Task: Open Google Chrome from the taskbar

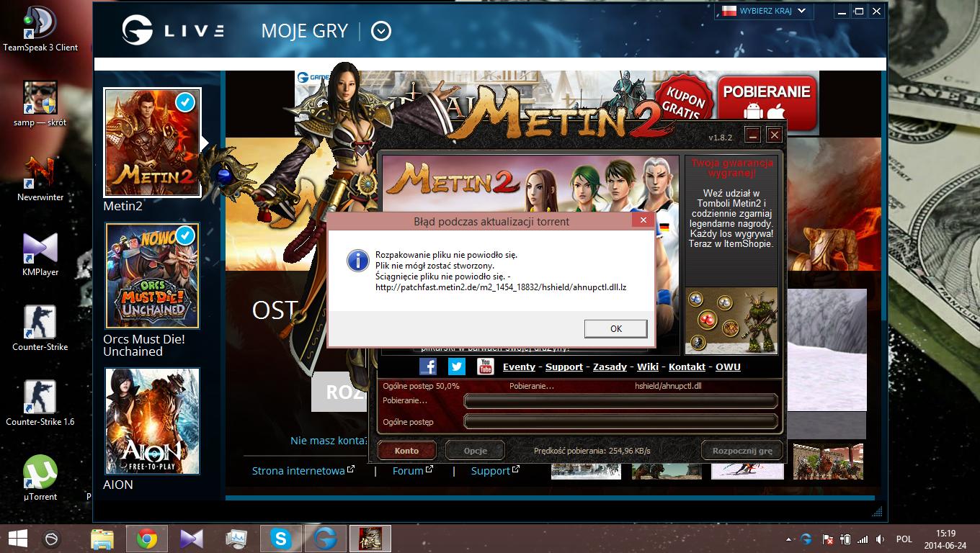Action: [x=147, y=539]
